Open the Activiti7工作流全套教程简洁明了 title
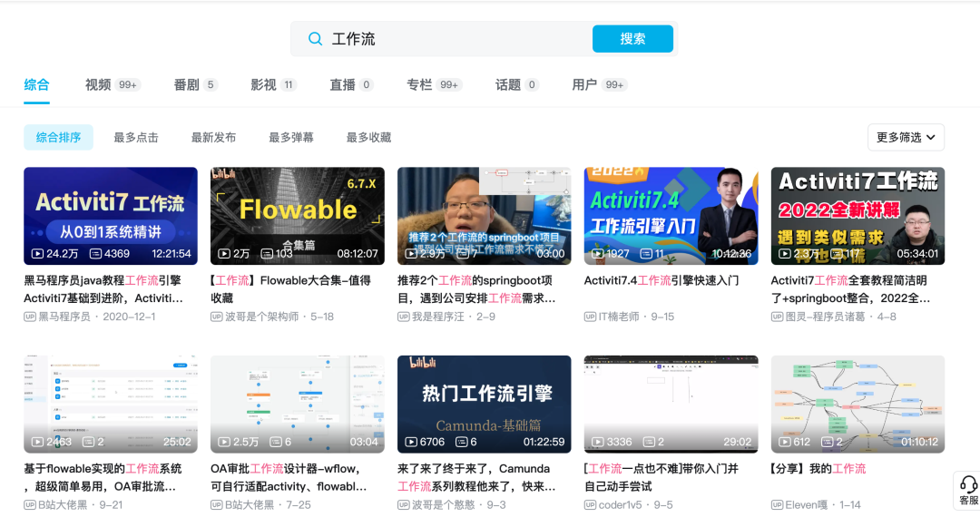Image resolution: width=980 pixels, height=517 pixels. tap(850, 289)
